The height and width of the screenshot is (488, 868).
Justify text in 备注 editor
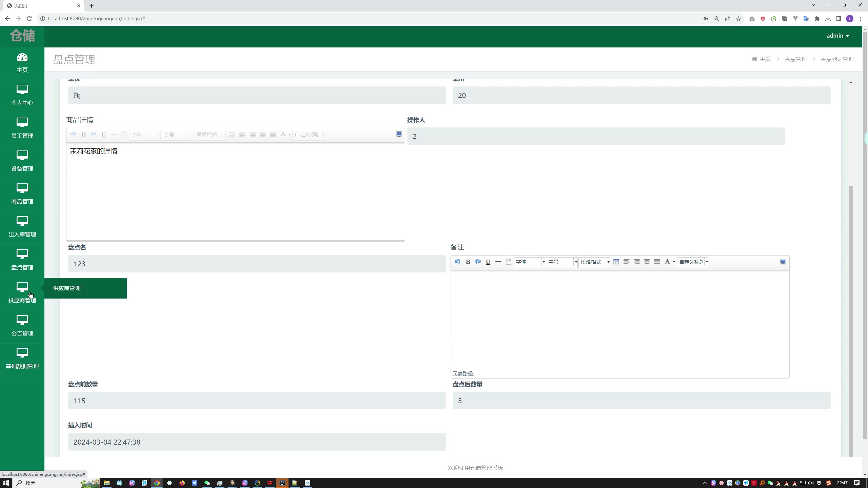click(657, 262)
